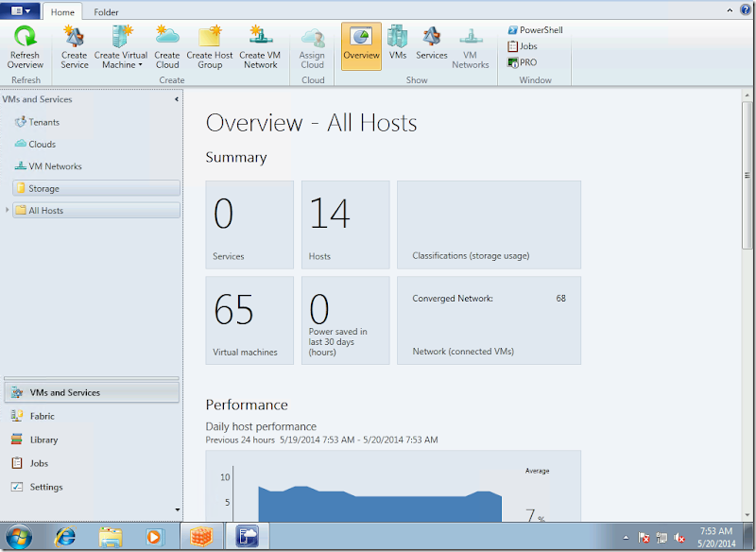Select Tenants in the tree
The image size is (756, 552).
(37, 122)
